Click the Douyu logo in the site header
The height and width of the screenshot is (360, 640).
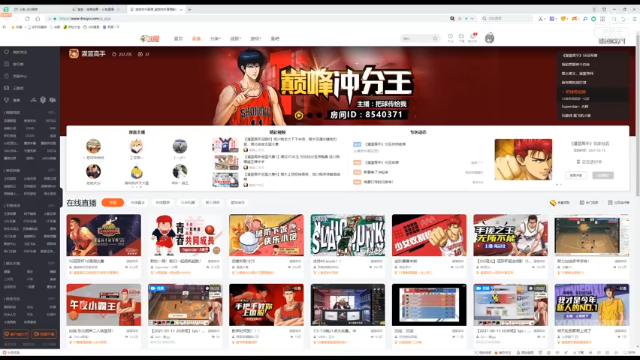(150, 38)
